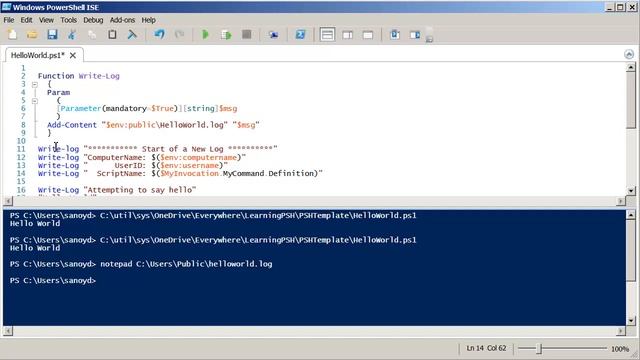The image size is (640, 360).
Task: Open the View menu
Action: coord(46,20)
